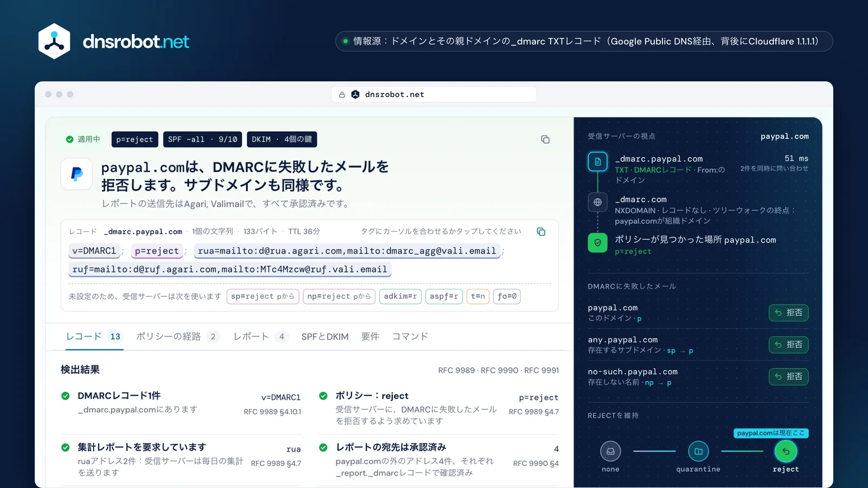Click the fo=0 default chip
The image size is (868, 488).
[507, 296]
